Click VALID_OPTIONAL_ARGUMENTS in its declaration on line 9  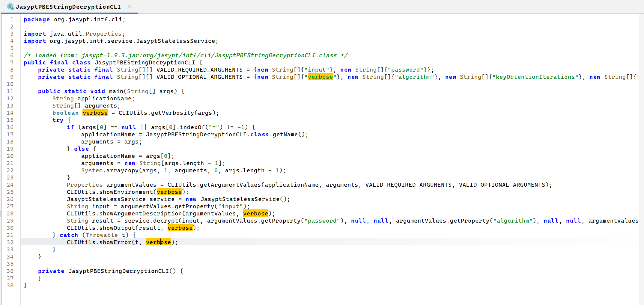[x=199, y=77]
